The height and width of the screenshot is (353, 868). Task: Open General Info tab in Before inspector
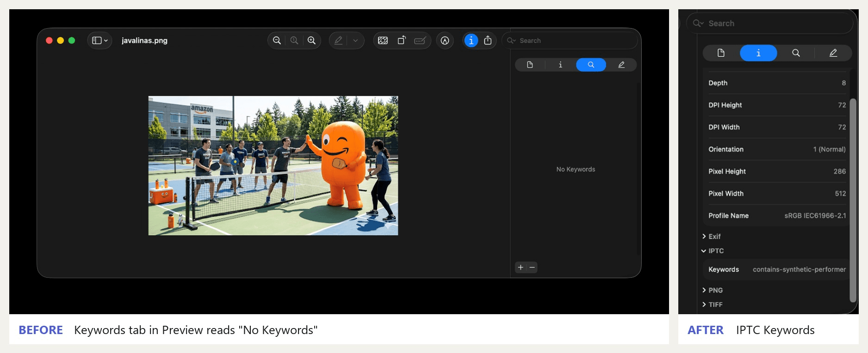(530, 65)
